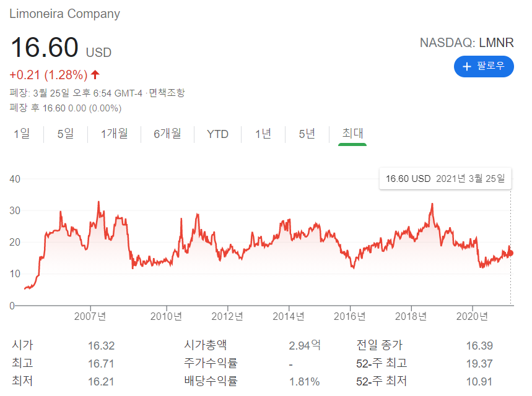Click the 52-주 최고 value 19.37
The height and width of the screenshot is (396, 532).
[x=479, y=363]
